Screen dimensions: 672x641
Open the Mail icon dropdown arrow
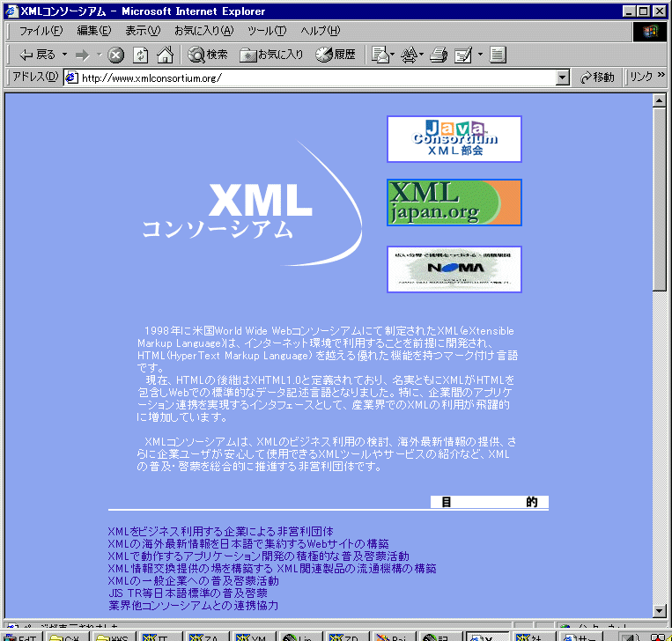(x=392, y=55)
